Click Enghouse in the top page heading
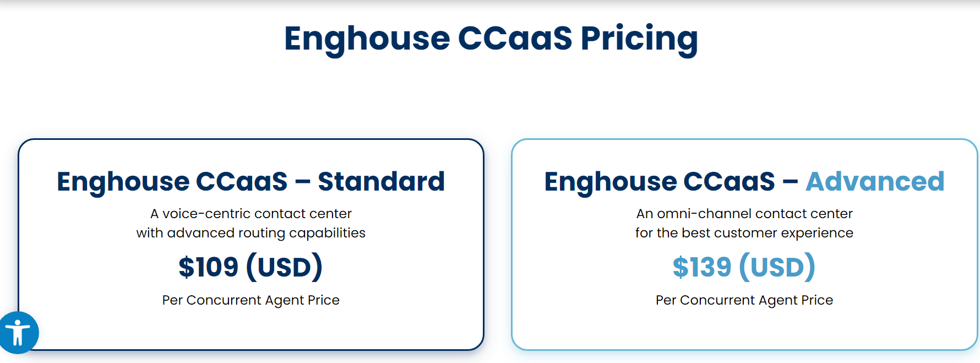Viewport: 980px width, 363px height. [367, 39]
